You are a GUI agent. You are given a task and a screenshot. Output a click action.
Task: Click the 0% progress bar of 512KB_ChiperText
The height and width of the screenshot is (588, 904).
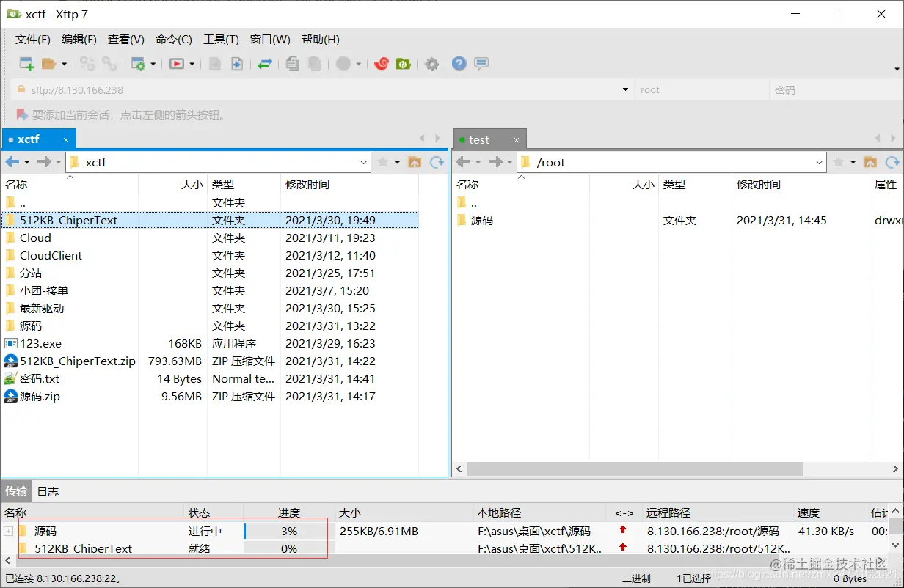(289, 548)
